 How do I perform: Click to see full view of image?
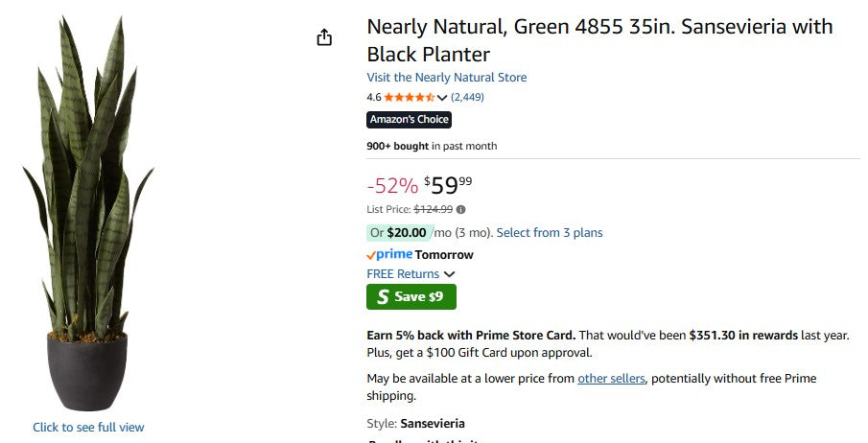(88, 427)
